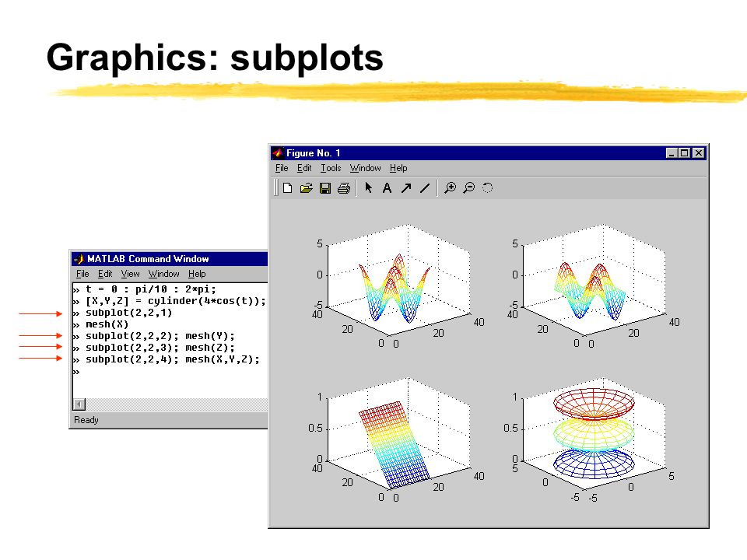Open Command Window Edit menu
This screenshot has width=747, height=560.
105,274
